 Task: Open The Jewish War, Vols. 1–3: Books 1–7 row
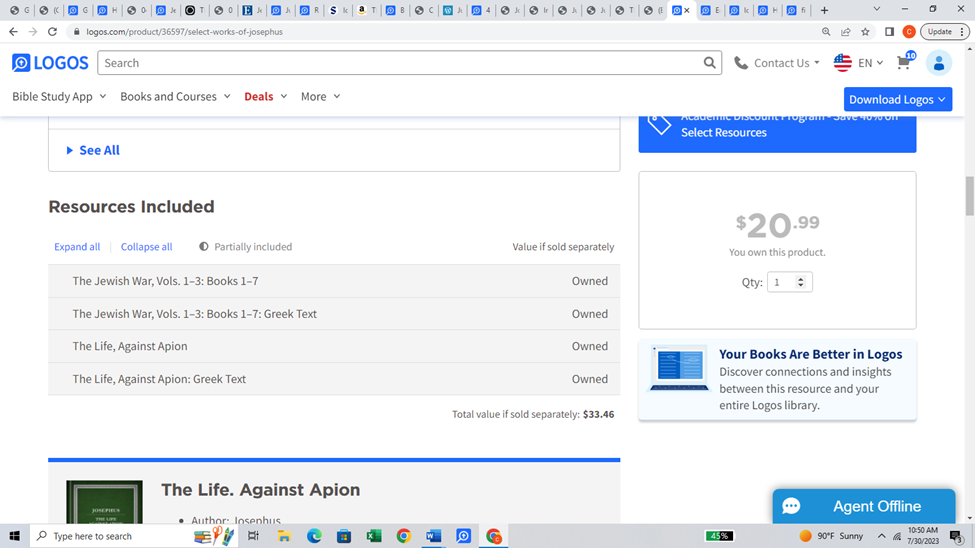pos(334,281)
